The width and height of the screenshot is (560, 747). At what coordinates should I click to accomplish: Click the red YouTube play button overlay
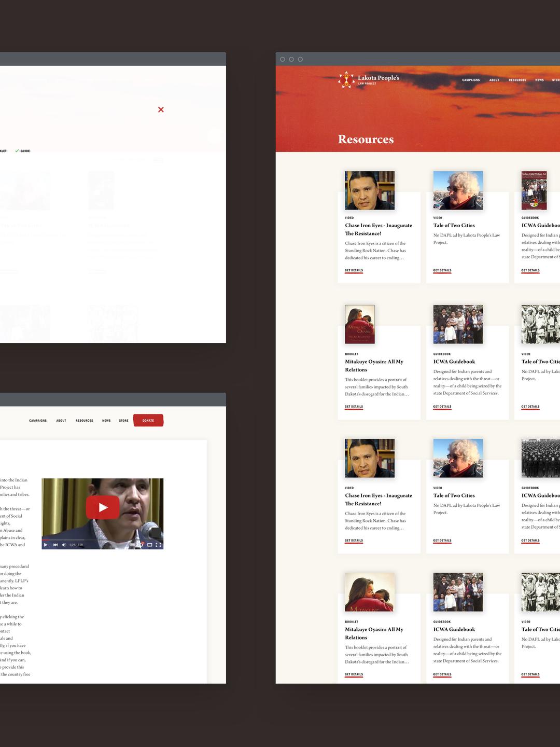103,507
